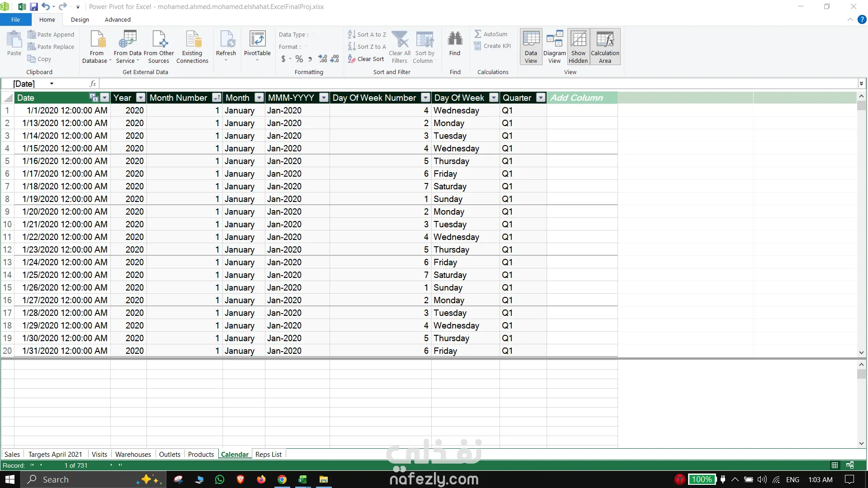This screenshot has width=868, height=488.
Task: Open Excel from the Windows taskbar
Action: [302, 479]
